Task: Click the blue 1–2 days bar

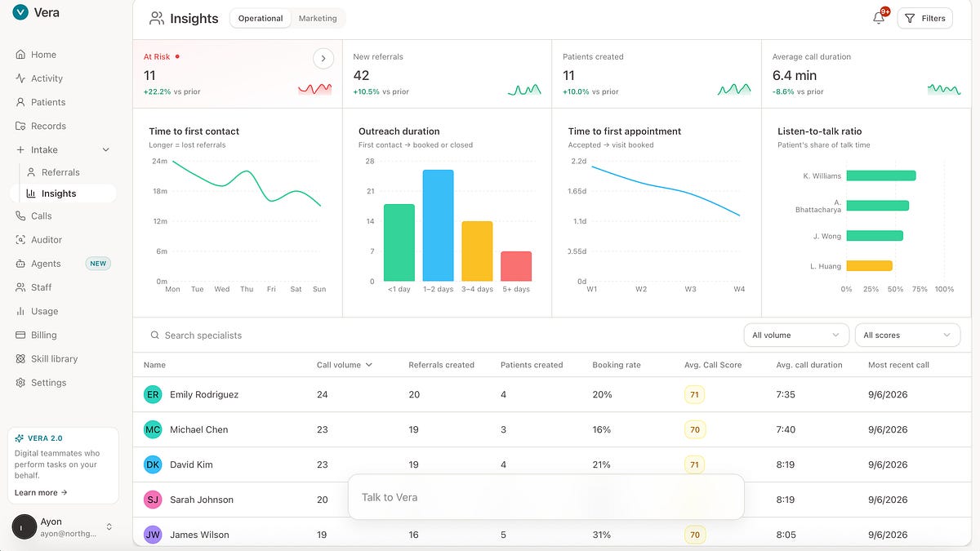Action: pyautogui.click(x=438, y=225)
